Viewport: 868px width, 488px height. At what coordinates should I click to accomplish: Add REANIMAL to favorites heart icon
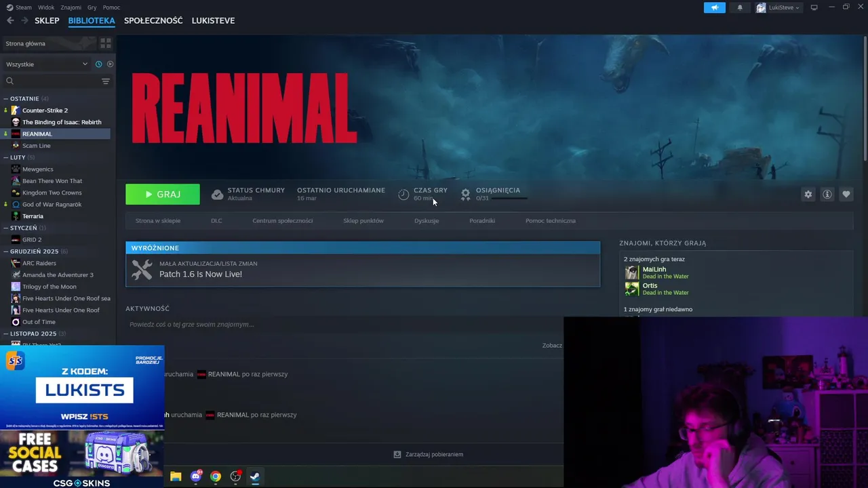846,195
